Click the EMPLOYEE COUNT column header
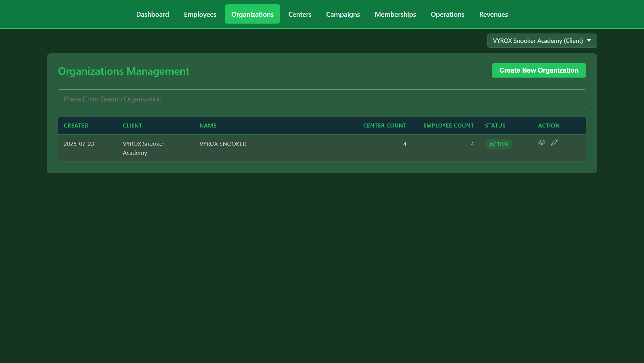644x363 pixels. coord(448,126)
